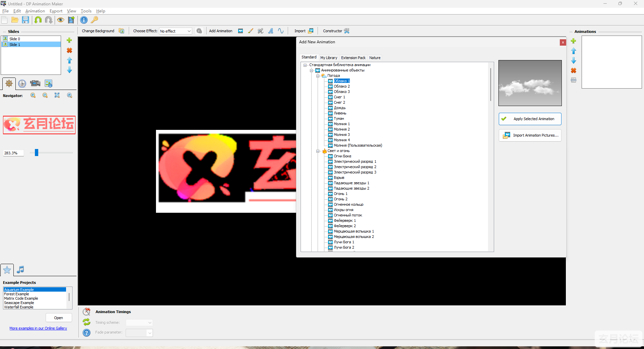Switch to the video camera tab
Screen dimensions: 644x349
35,83
